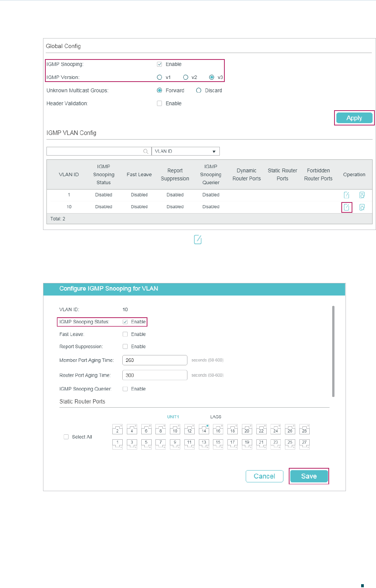Select port 19 in Static Router Ports
Screen dimensions: 376x588
(x=247, y=444)
